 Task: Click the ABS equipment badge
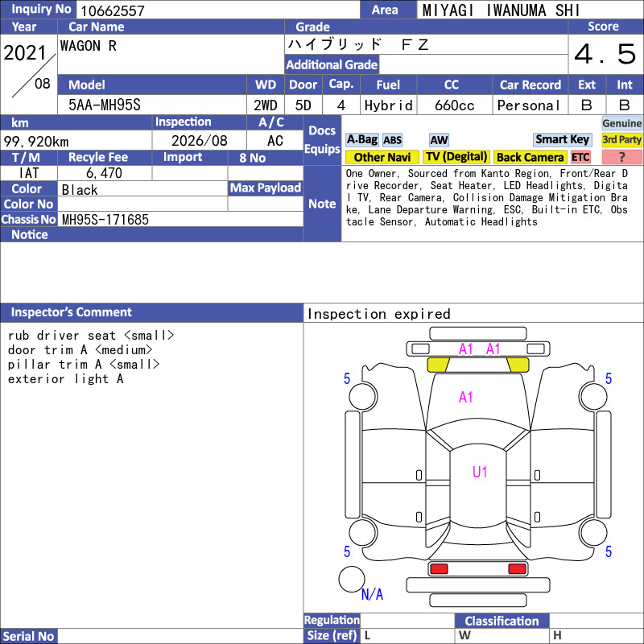click(392, 140)
